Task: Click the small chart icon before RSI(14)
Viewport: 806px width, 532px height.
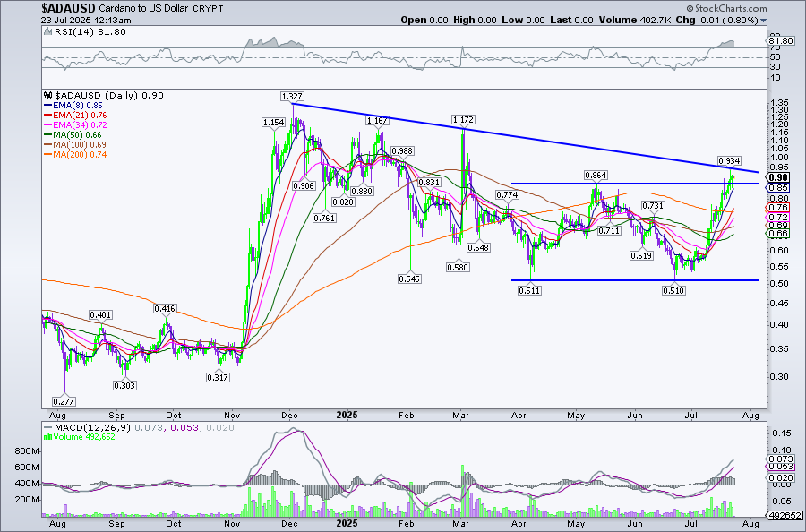Action: click(x=47, y=32)
